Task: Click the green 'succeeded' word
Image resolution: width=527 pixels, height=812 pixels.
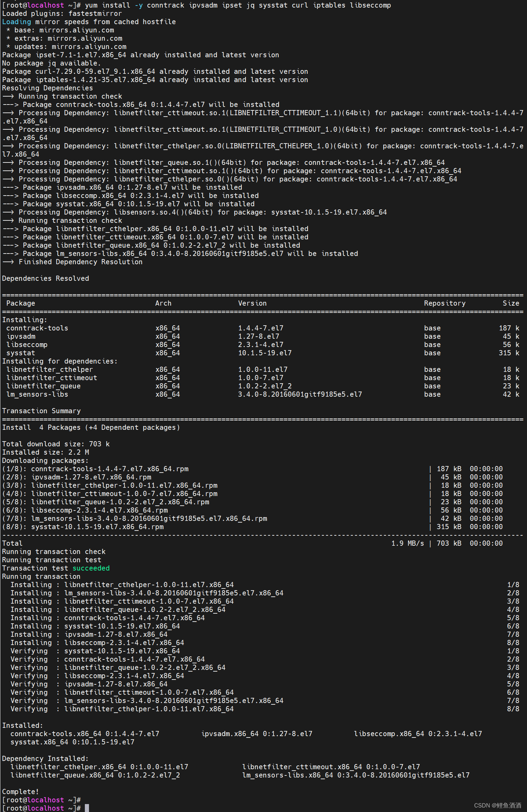Action: pyautogui.click(x=91, y=568)
